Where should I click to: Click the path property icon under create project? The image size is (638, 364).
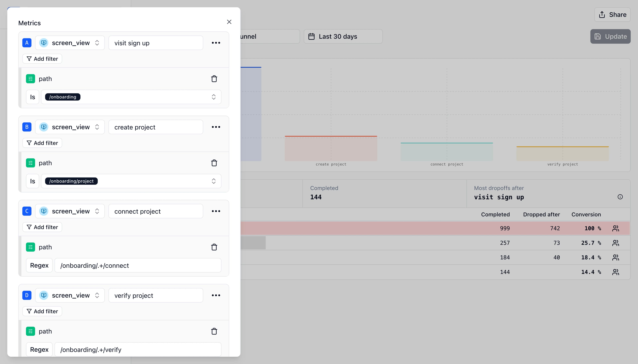tap(30, 163)
